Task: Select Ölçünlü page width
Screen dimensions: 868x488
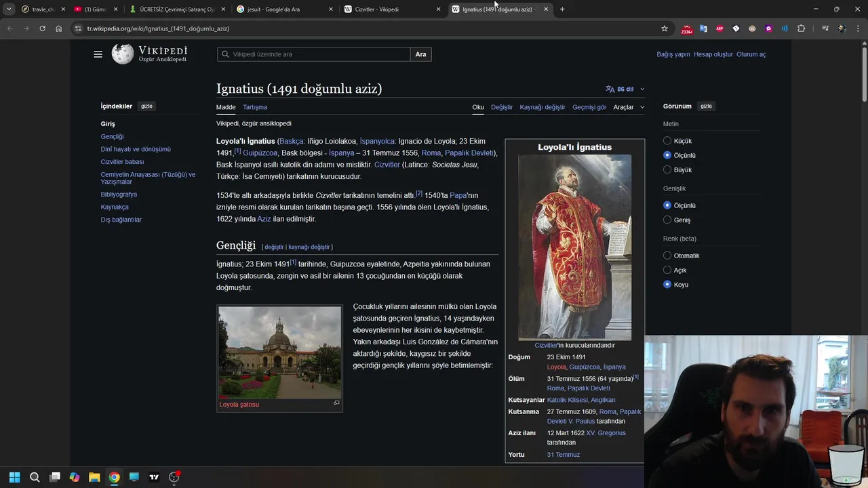Action: click(667, 205)
